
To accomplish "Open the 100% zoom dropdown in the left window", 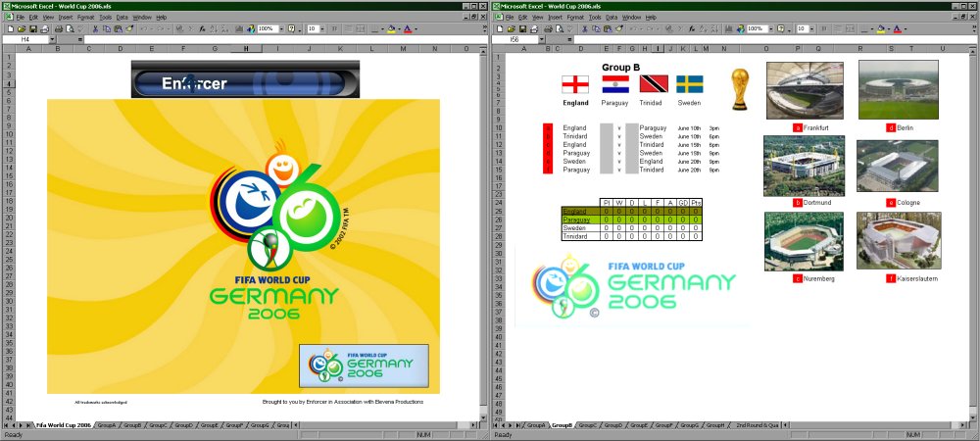I will click(x=281, y=29).
